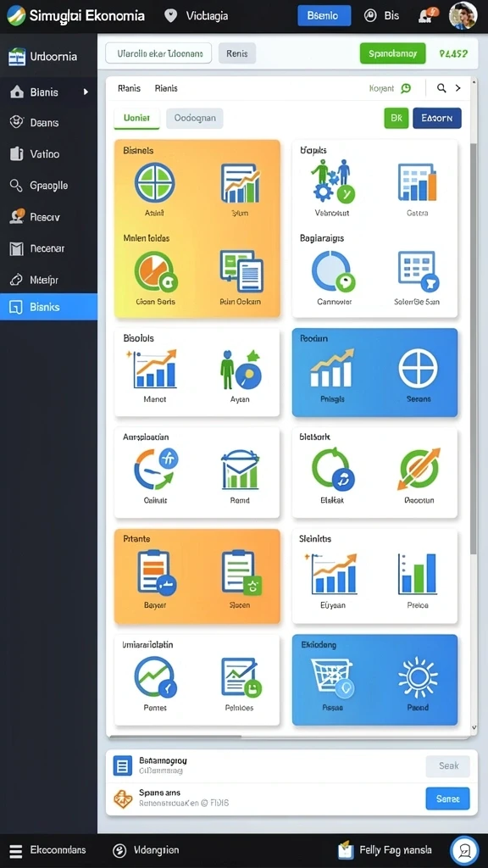Click the Behannogroy list row icon

coord(122,766)
